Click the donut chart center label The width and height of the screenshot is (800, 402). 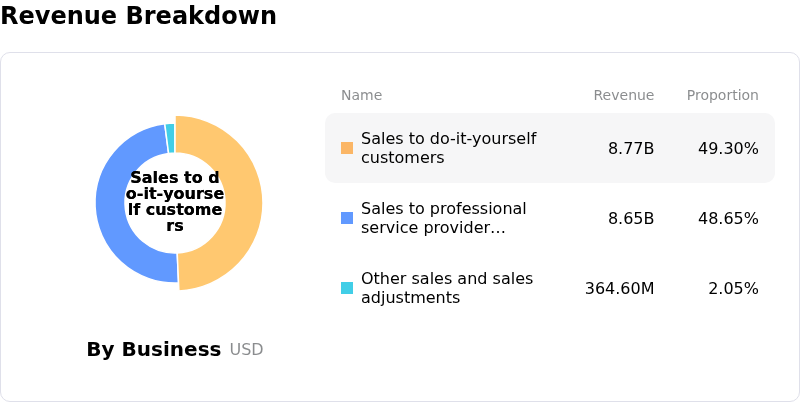click(x=175, y=202)
